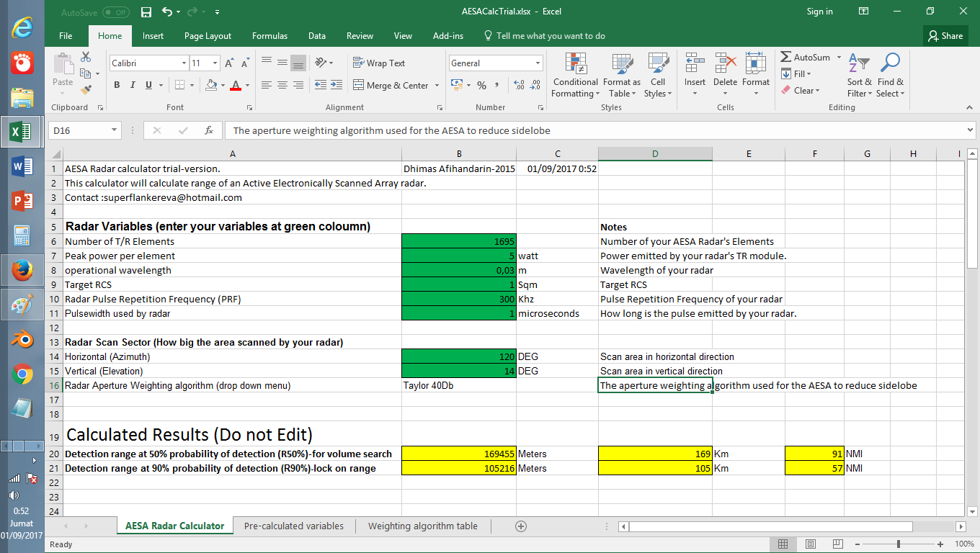Select Page Break Preview in status bar

click(837, 544)
